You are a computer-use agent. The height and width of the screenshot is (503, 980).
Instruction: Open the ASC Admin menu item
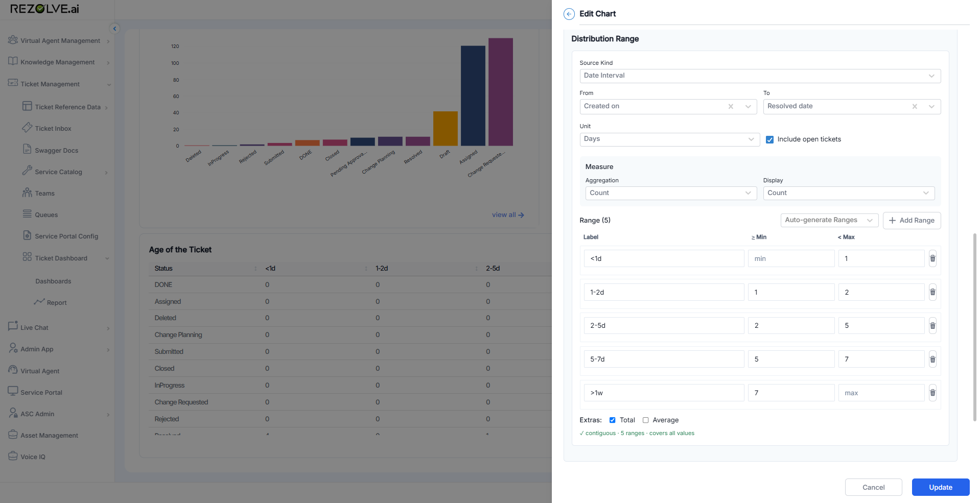point(37,414)
